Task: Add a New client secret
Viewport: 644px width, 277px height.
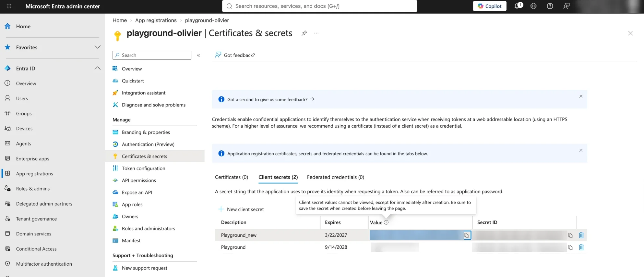Action: click(241, 209)
